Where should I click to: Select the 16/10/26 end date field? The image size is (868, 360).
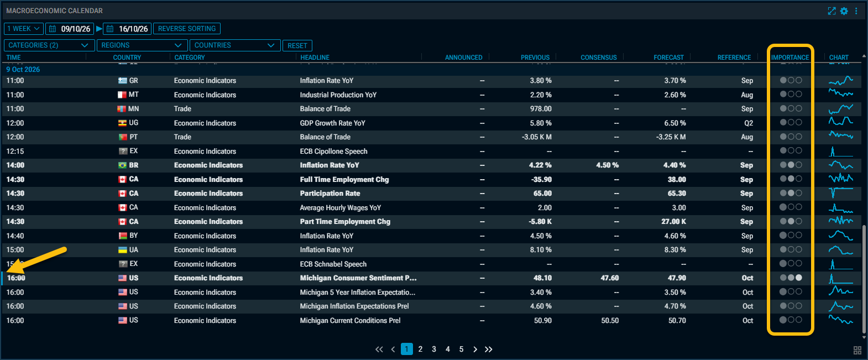(x=127, y=29)
